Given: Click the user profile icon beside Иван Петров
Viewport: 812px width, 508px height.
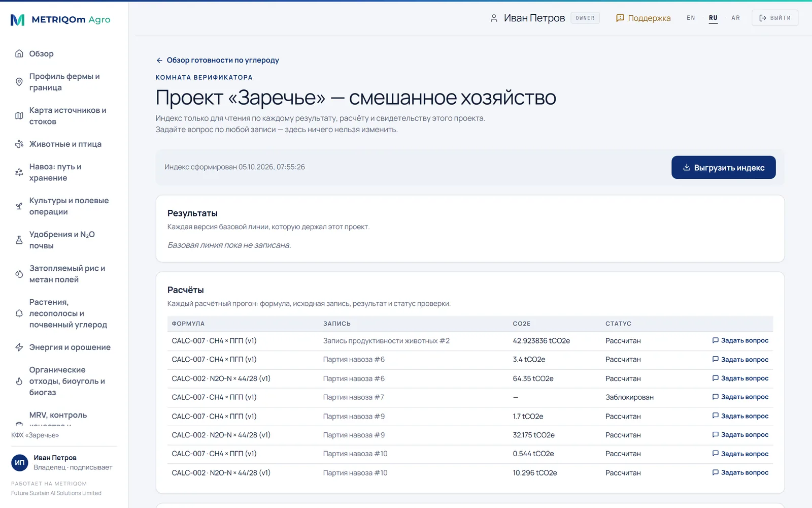Looking at the screenshot, I should click(494, 18).
